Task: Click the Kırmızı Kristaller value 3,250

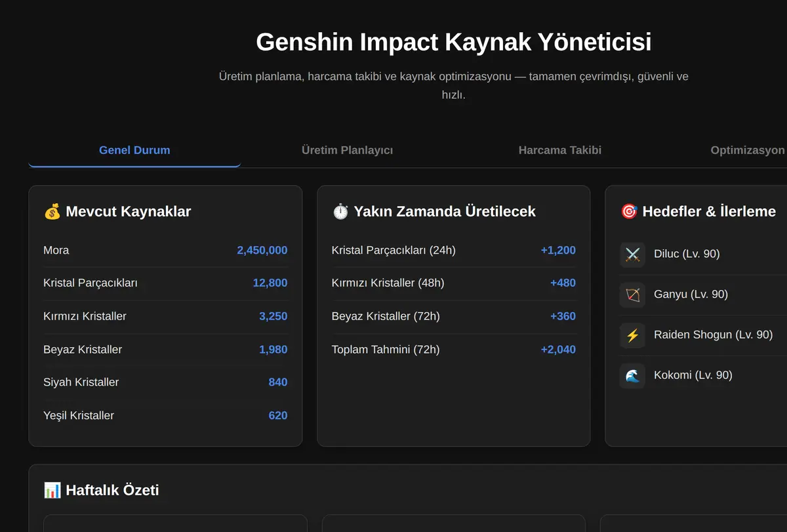Action: tap(273, 316)
